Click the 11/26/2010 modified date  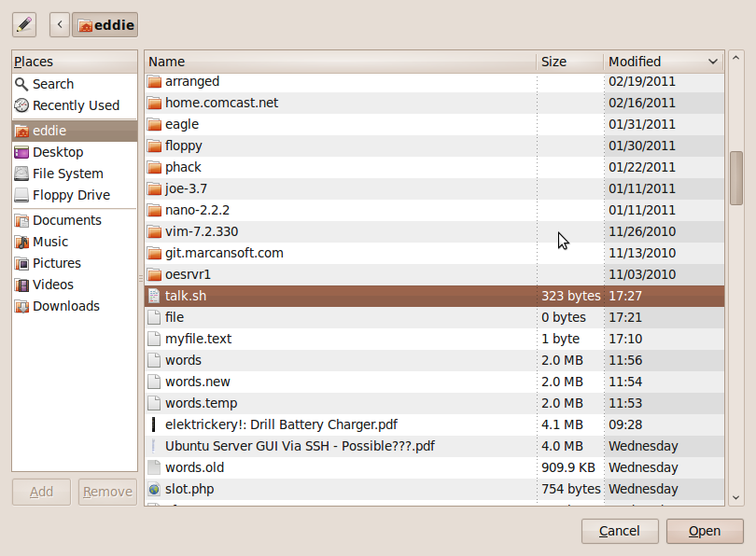tap(642, 231)
